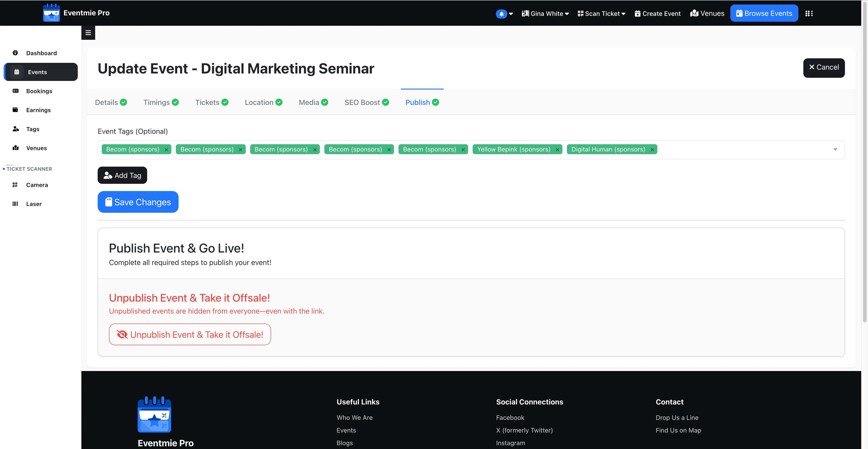Click the Save Changes button
The height and width of the screenshot is (449, 868).
coord(138,202)
